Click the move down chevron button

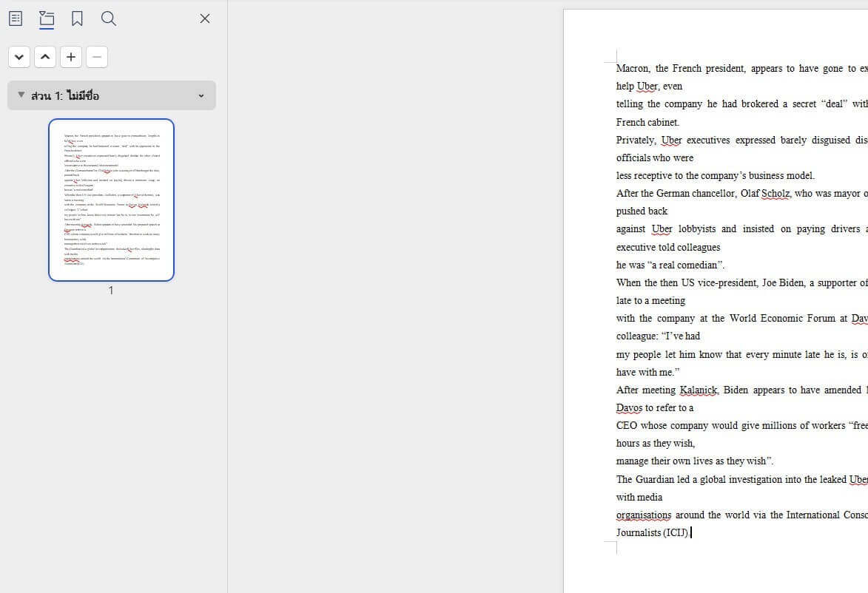(x=19, y=57)
